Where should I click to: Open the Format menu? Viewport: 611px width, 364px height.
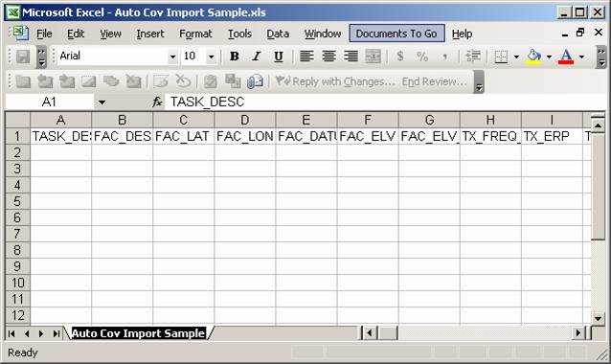[195, 34]
